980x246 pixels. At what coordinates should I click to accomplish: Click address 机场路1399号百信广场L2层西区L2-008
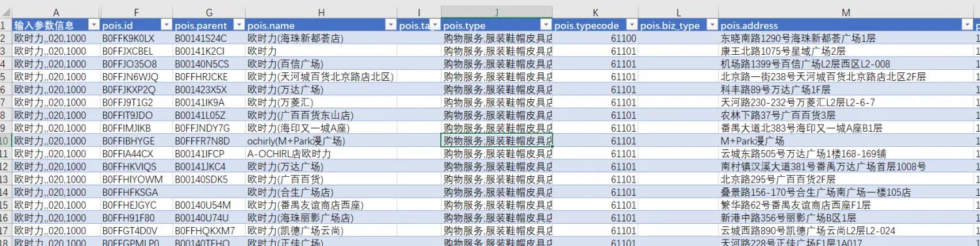(x=805, y=64)
